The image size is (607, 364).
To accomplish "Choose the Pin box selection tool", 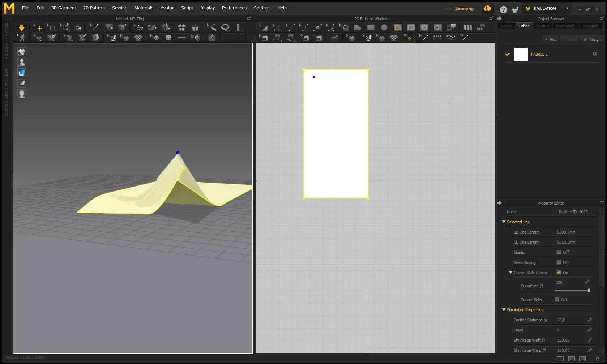I will [65, 27].
